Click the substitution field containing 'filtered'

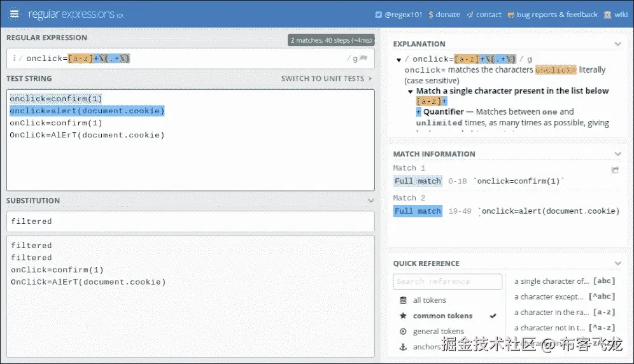[x=190, y=221]
